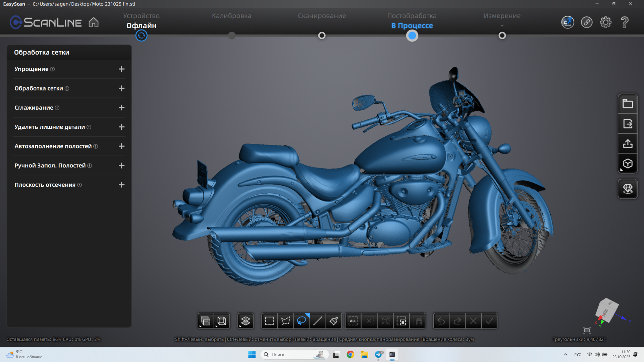Activate the lasso selection tool

(302, 321)
